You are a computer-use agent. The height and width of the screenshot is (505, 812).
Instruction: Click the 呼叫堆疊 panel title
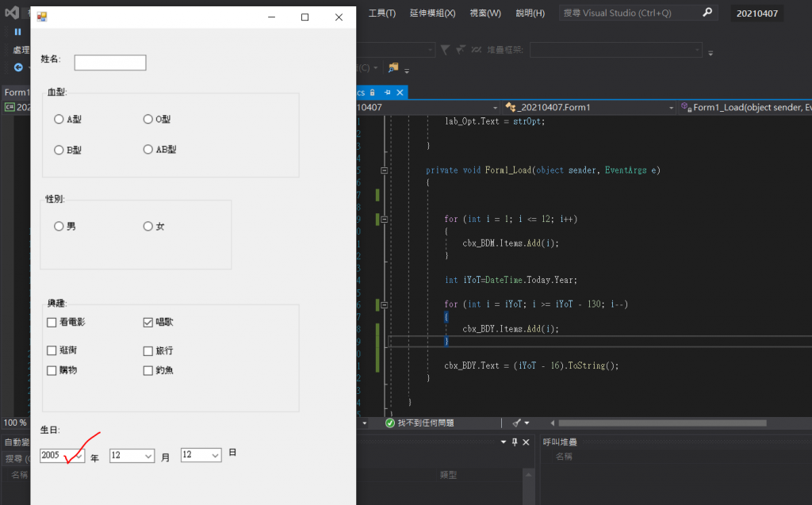(560, 442)
